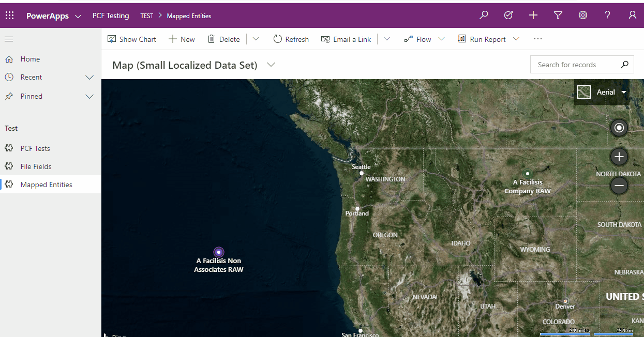Click the Home house icon

tap(9, 59)
